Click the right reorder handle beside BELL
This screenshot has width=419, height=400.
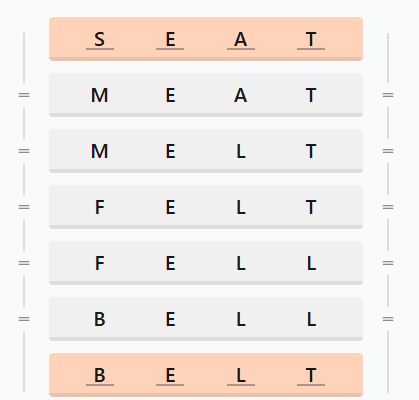pos(388,319)
